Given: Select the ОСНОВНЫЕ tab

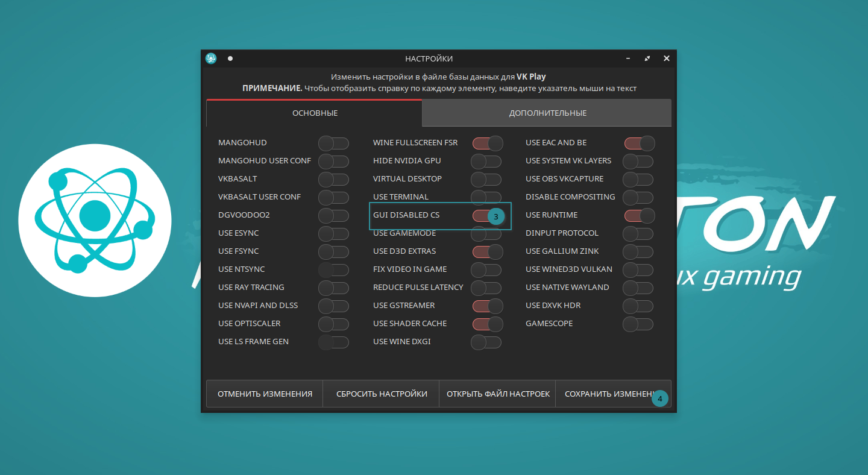Looking at the screenshot, I should (x=315, y=113).
